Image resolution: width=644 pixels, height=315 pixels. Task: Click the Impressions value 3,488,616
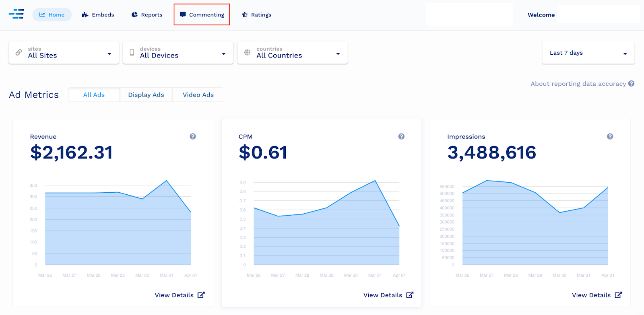(491, 152)
